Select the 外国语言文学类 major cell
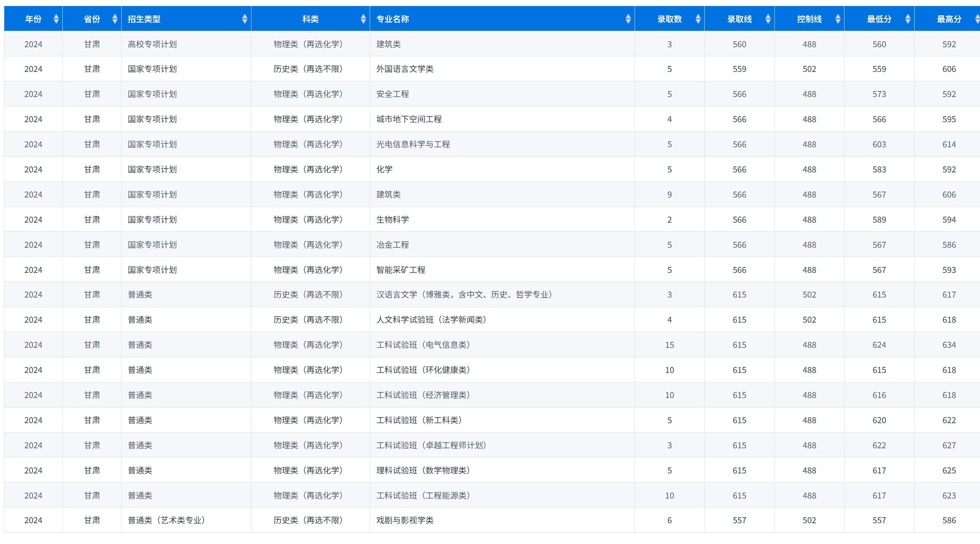This screenshot has width=980, height=544. coord(405,69)
